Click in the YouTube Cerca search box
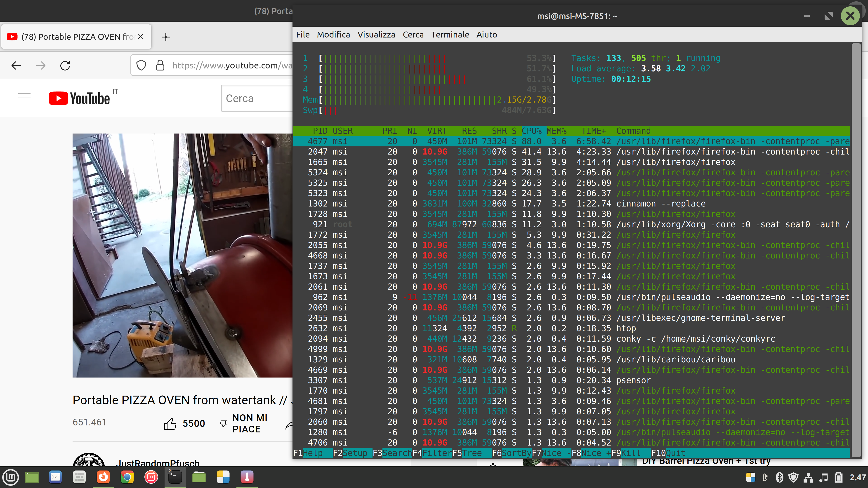The height and width of the screenshot is (488, 868). pos(256,98)
